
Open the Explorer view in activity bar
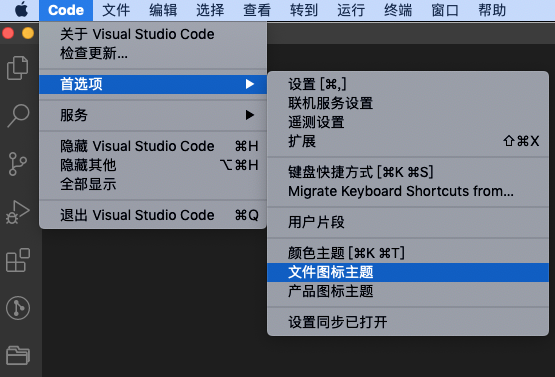[17, 68]
